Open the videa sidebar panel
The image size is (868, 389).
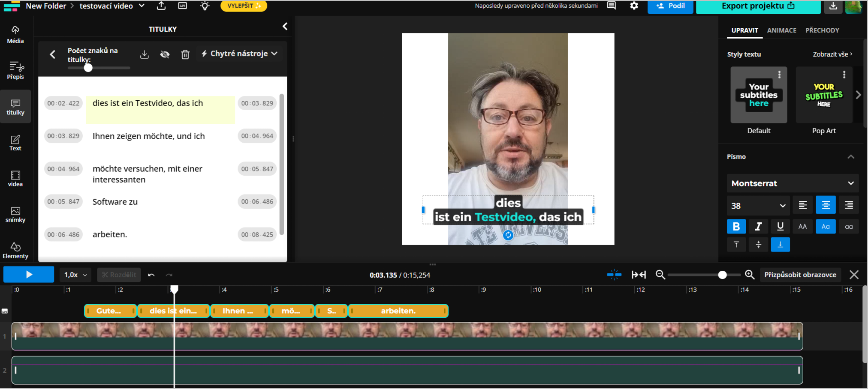pos(15,179)
